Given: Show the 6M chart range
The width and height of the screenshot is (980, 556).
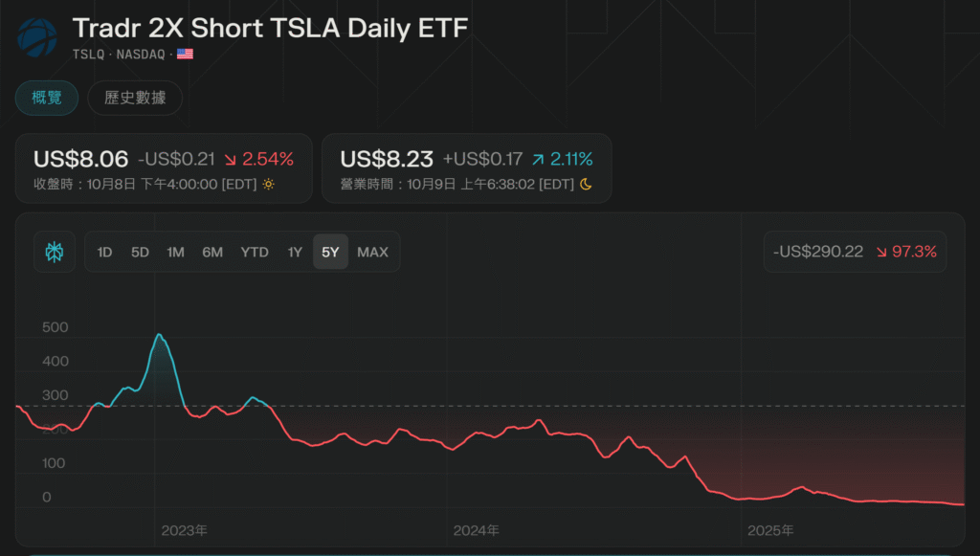Looking at the screenshot, I should pyautogui.click(x=212, y=252).
